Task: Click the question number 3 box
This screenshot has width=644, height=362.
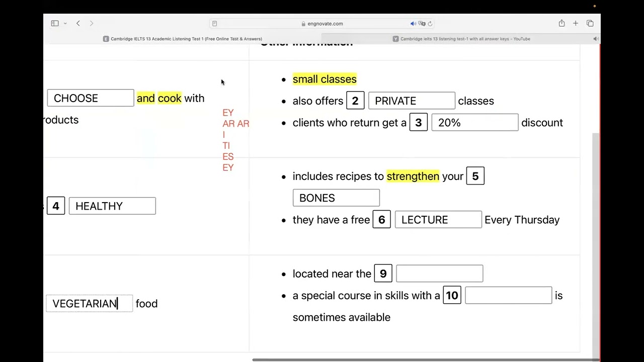Action: click(x=419, y=123)
